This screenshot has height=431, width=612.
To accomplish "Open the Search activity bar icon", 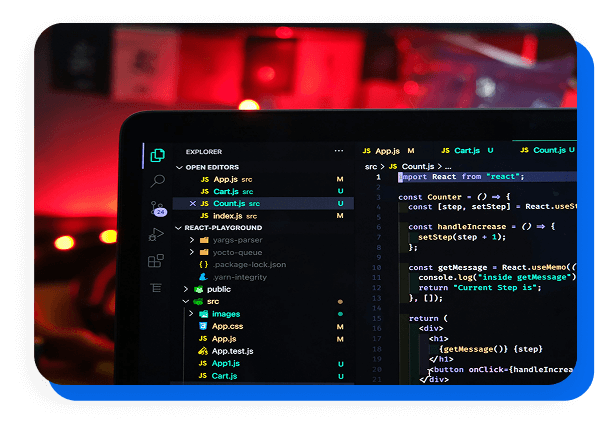I will click(x=158, y=181).
